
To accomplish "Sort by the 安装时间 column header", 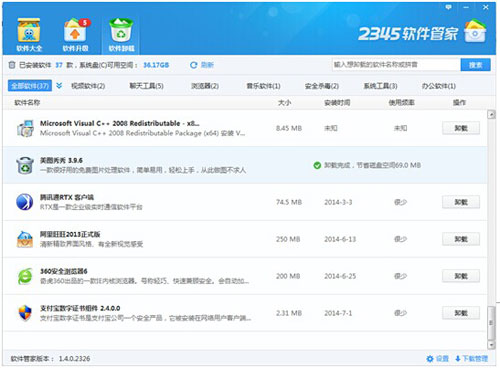I will tap(337, 103).
